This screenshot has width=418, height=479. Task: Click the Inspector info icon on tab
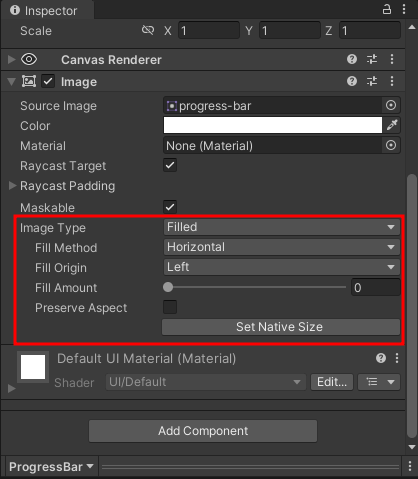click(x=15, y=10)
